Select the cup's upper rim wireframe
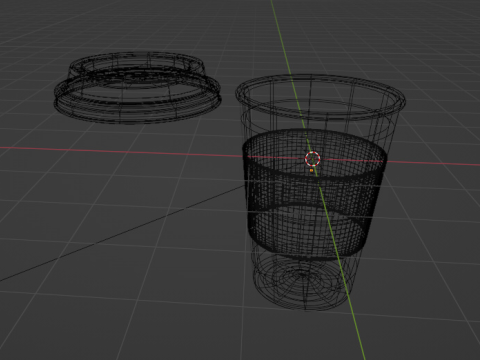Viewport: 480px width, 360px height. (x=320, y=97)
